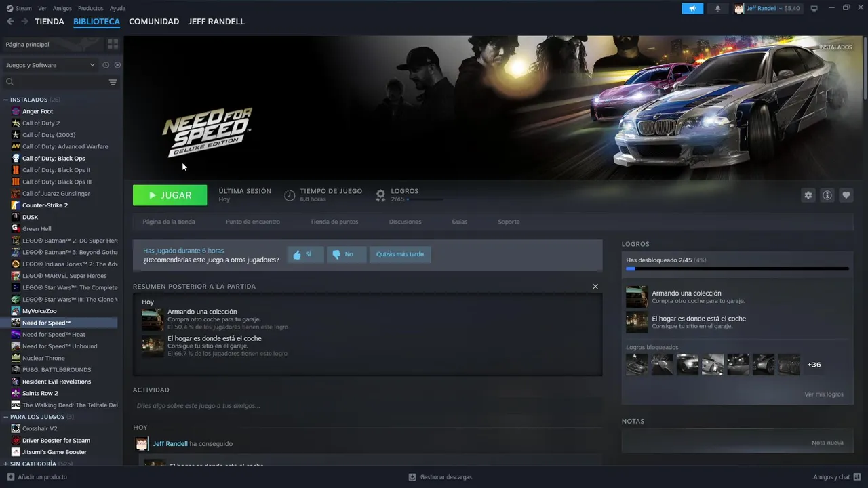Image resolution: width=868 pixels, height=488 pixels.
Task: Click Quizás más tarde button
Action: pyautogui.click(x=400, y=254)
